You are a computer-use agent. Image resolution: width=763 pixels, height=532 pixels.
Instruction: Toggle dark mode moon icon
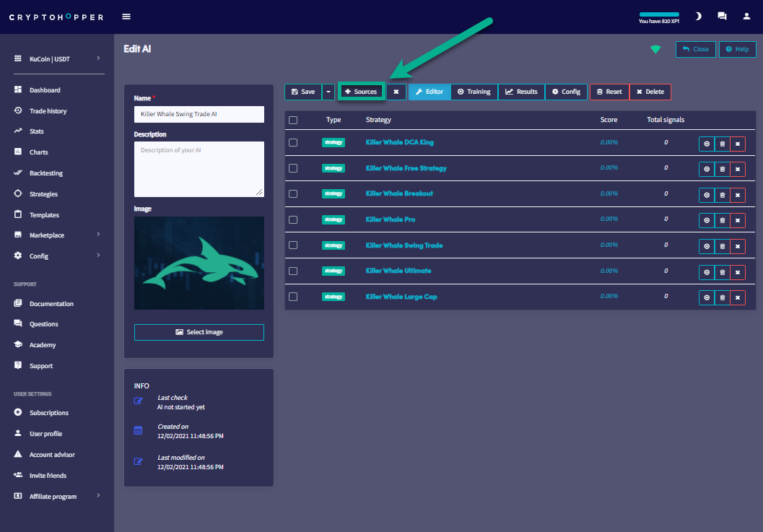(x=698, y=17)
